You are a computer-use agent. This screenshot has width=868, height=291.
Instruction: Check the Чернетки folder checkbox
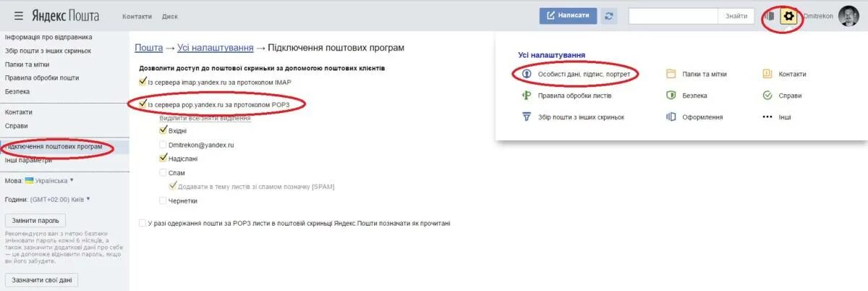(163, 201)
